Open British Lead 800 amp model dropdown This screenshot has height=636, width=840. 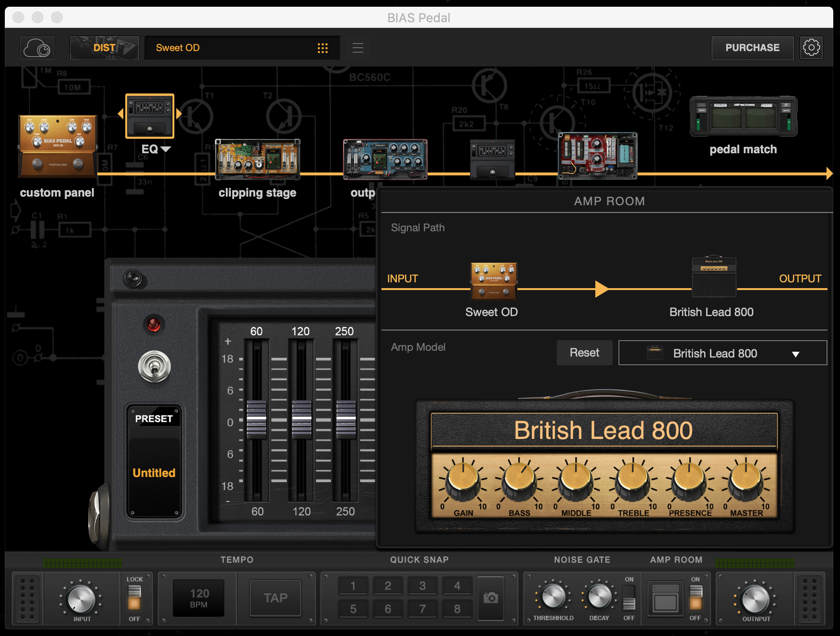(x=722, y=353)
